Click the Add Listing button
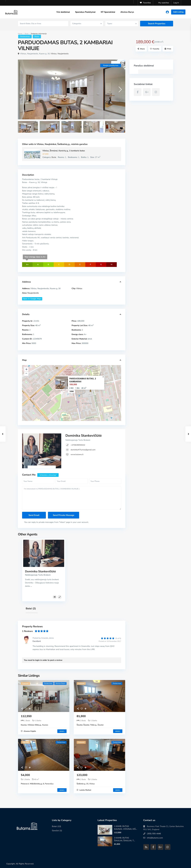This screenshot has height=868, width=191. coord(178,12)
